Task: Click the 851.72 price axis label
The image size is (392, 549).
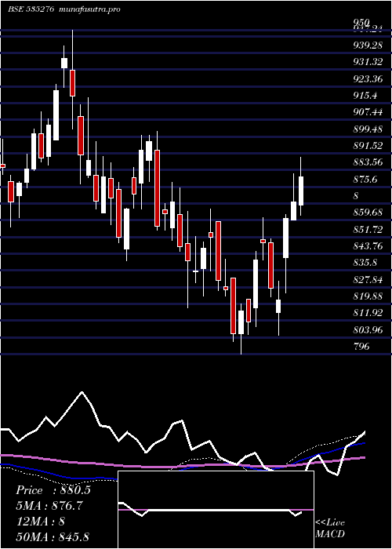Action: pos(368,229)
